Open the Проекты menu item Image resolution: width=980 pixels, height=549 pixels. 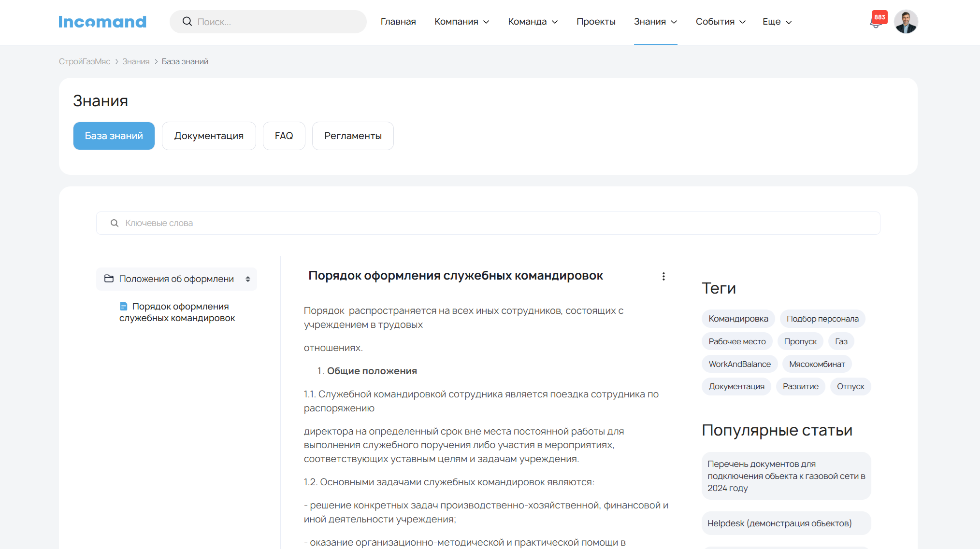click(x=596, y=22)
